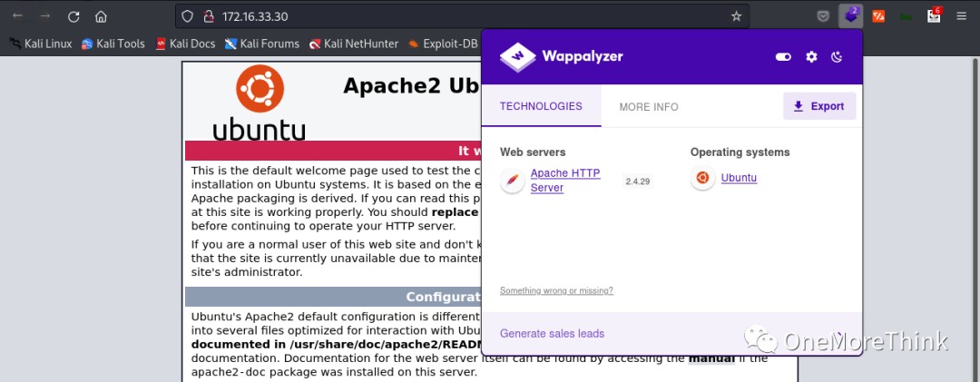The height and width of the screenshot is (382, 980).
Task: Open the Exploit-DB bookmark
Action: point(443,44)
